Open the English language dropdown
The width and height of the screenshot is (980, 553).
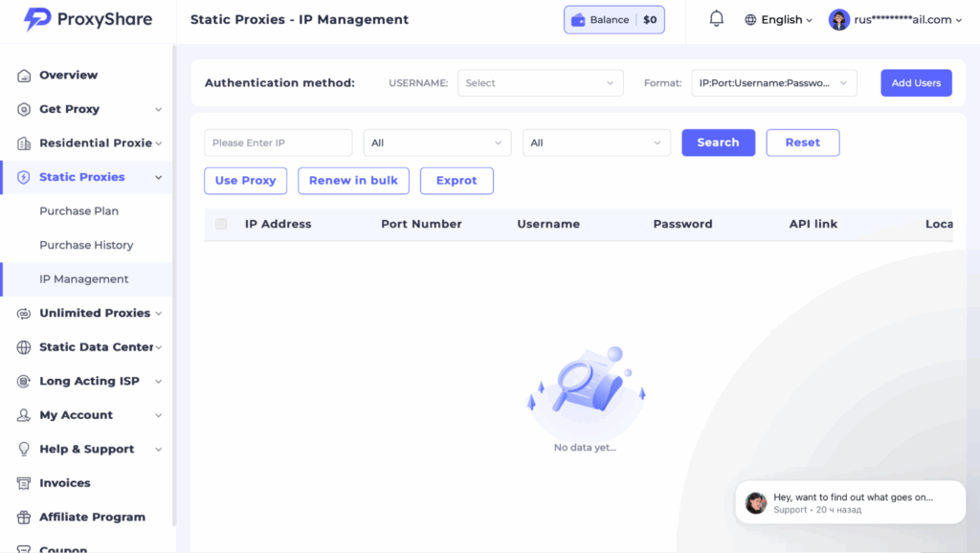click(x=779, y=20)
